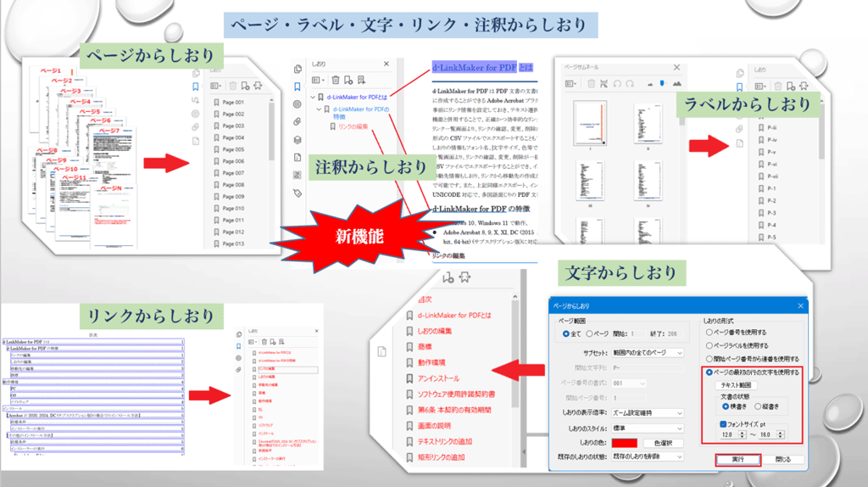Click trash icon in ページサムネール panel
This screenshot has height=487, width=868.
click(x=591, y=84)
